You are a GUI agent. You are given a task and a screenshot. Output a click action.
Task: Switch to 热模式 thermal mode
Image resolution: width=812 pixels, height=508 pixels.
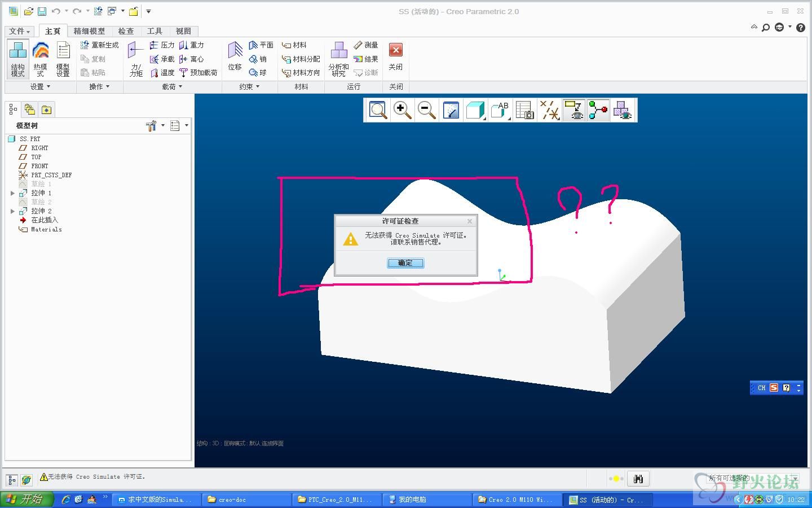pos(41,59)
